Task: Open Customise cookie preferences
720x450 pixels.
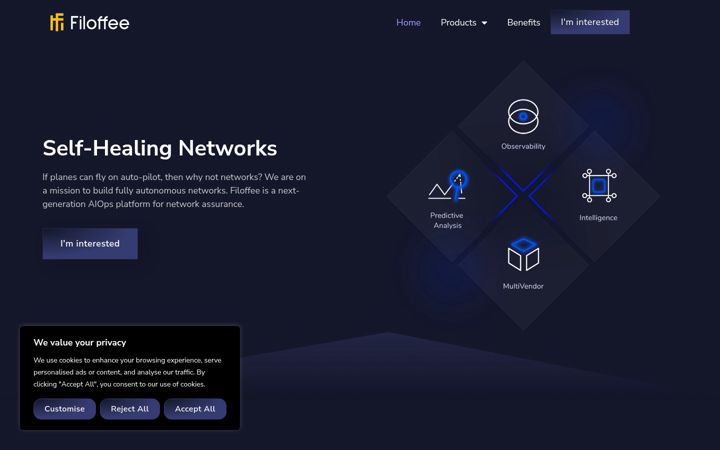Action: 65,409
